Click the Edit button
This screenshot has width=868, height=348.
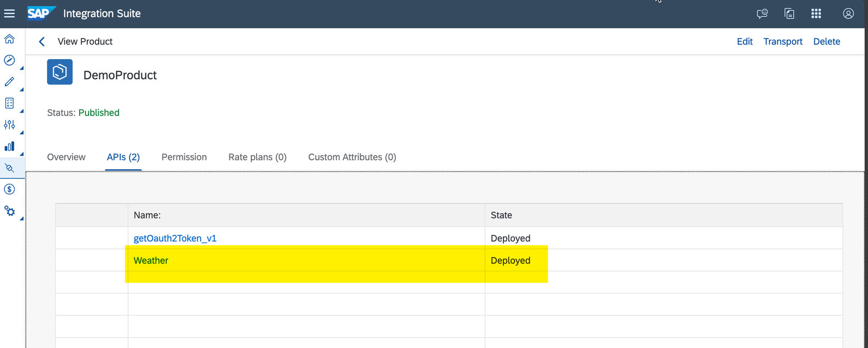coord(744,42)
